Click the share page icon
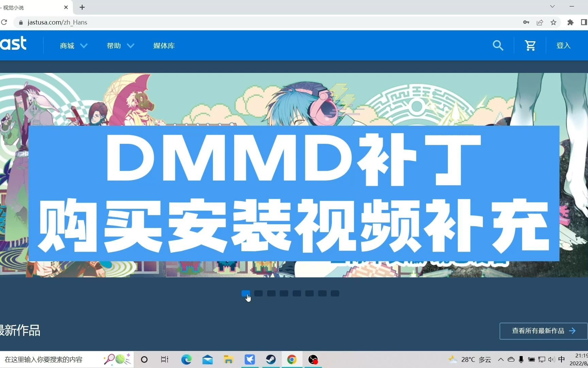Image resolution: width=588 pixels, height=368 pixels. [x=540, y=22]
